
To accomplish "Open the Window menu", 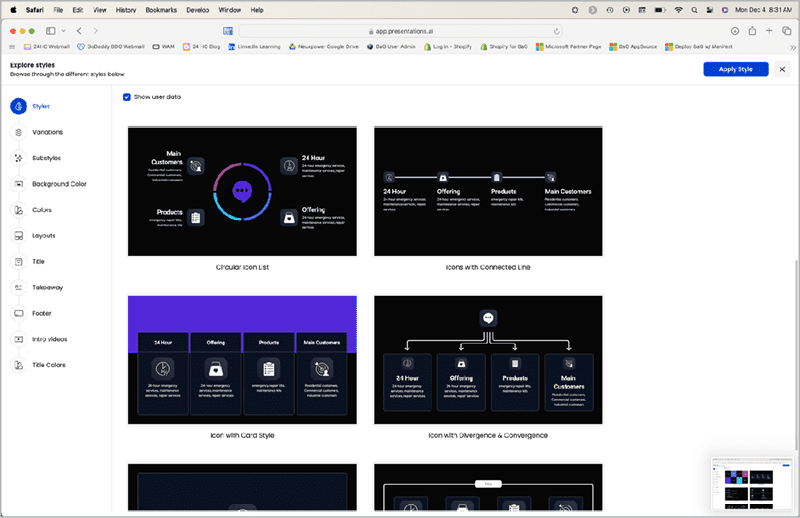I will [230, 10].
